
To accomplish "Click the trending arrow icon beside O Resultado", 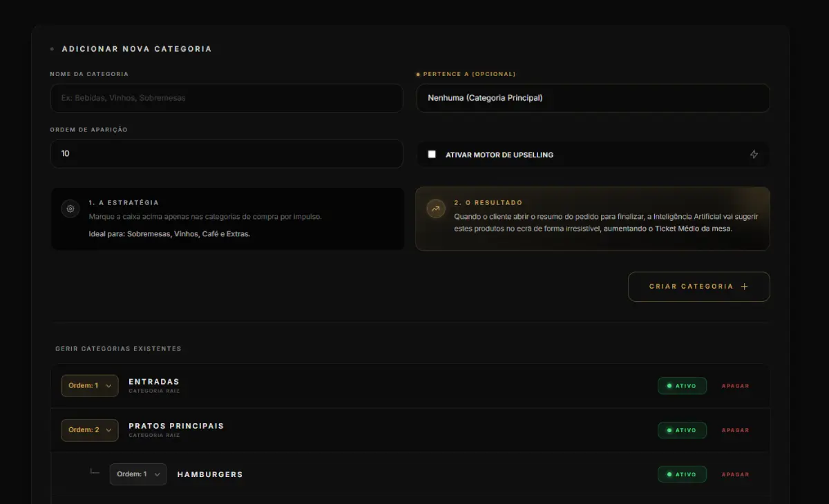I will (436, 209).
